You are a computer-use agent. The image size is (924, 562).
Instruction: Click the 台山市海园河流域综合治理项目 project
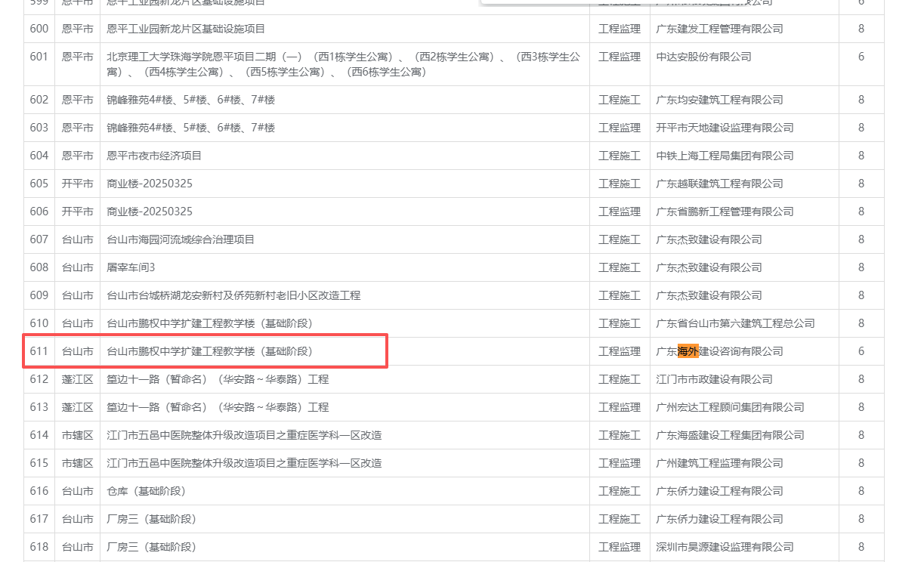click(x=181, y=239)
